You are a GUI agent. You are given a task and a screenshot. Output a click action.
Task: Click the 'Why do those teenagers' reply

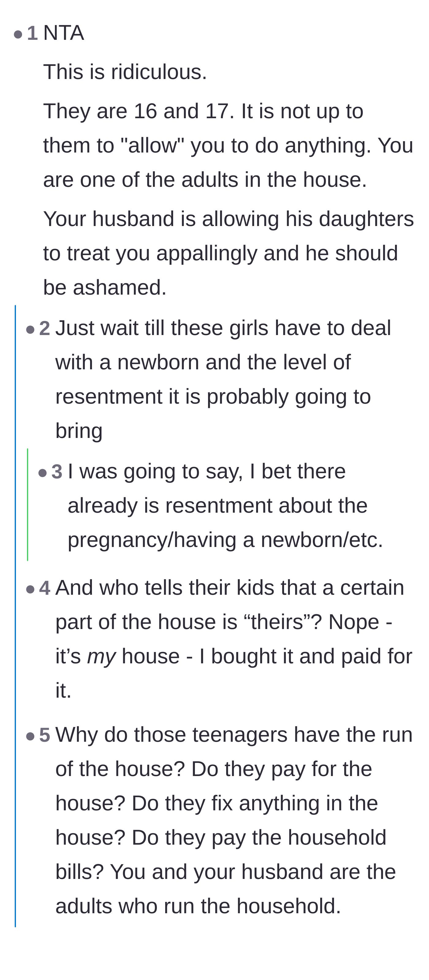tap(234, 821)
